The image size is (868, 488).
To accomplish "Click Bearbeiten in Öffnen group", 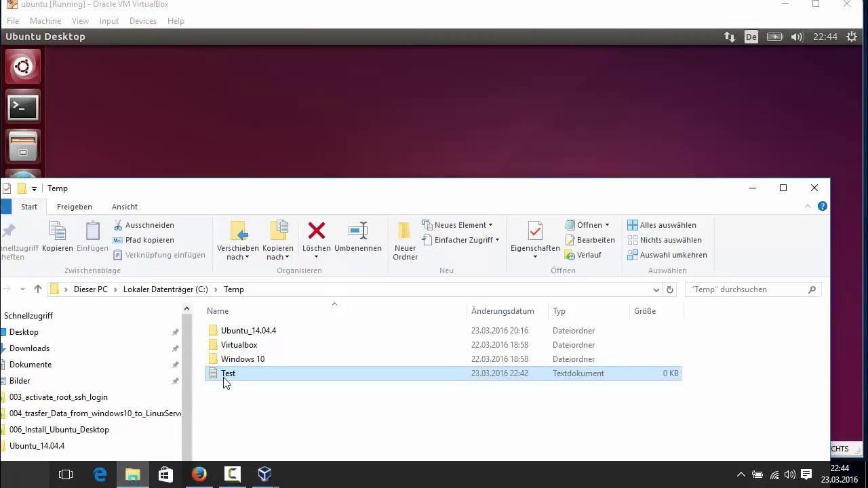I will 590,240.
